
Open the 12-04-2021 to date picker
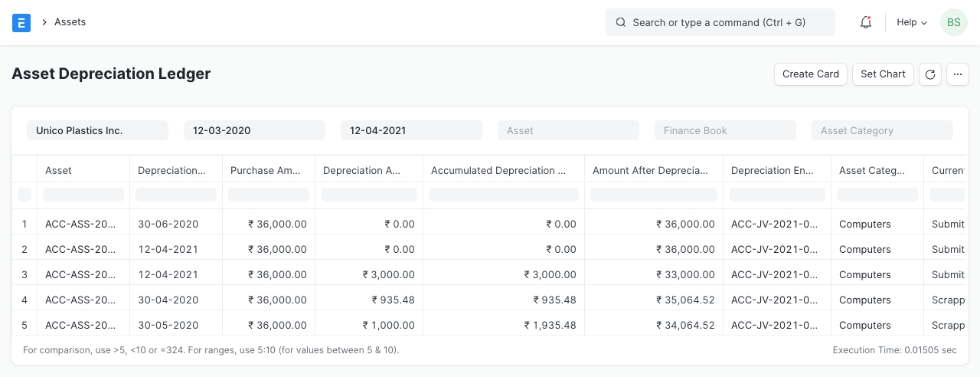(411, 131)
